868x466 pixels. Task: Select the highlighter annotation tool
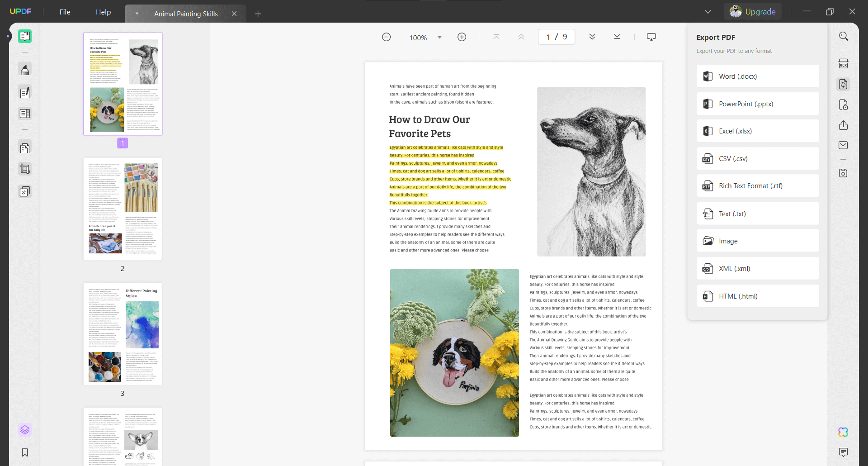pyautogui.click(x=24, y=69)
